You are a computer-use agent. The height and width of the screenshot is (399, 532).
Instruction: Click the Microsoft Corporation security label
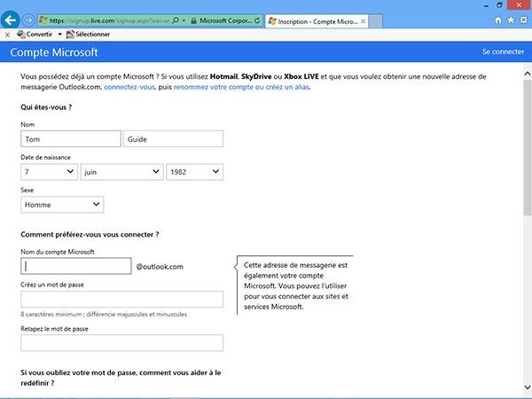tap(225, 20)
